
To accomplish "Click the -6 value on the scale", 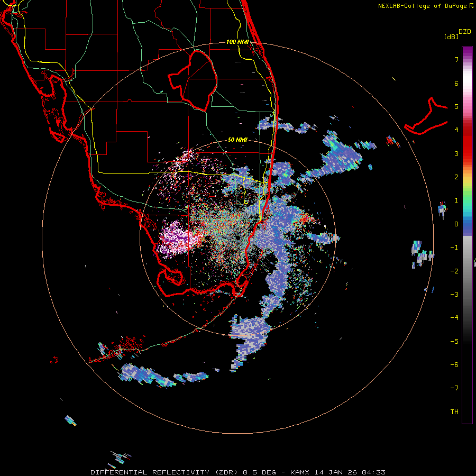I will pos(454,365).
